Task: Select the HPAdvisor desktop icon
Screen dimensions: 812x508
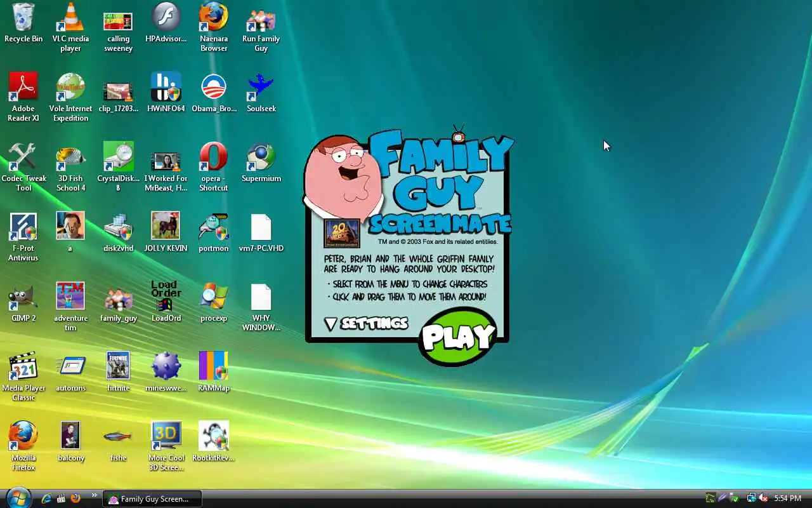Action: [166, 24]
